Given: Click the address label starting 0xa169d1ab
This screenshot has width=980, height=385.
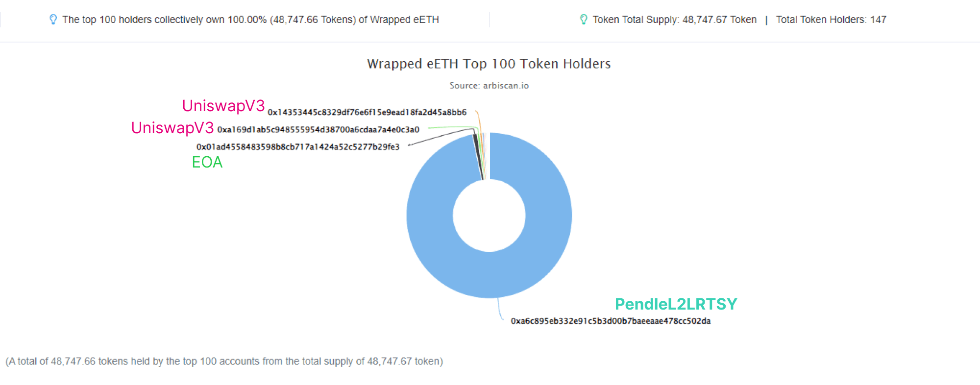Looking at the screenshot, I should (x=318, y=130).
